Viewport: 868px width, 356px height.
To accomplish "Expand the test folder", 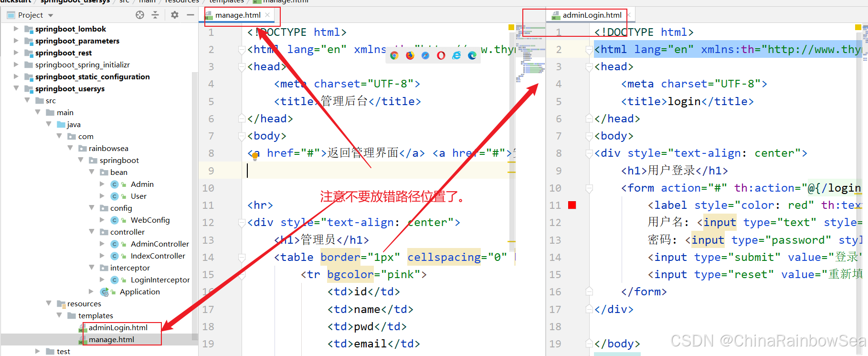I will (x=38, y=351).
